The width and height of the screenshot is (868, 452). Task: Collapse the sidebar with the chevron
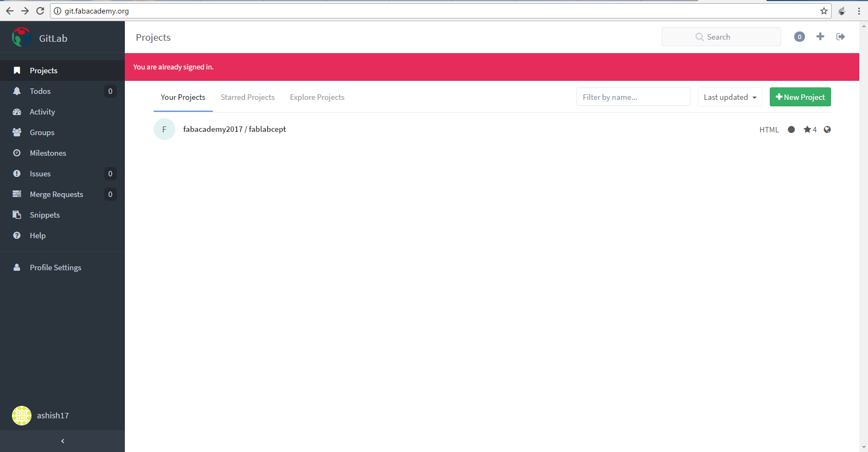pyautogui.click(x=62, y=441)
